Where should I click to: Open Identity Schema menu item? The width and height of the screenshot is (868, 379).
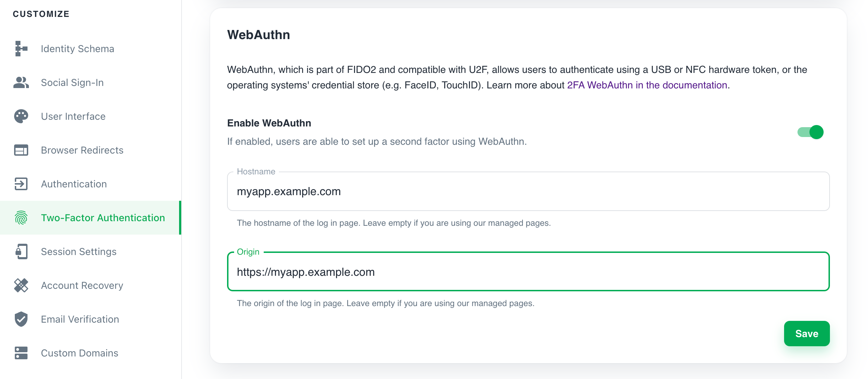tap(91, 49)
